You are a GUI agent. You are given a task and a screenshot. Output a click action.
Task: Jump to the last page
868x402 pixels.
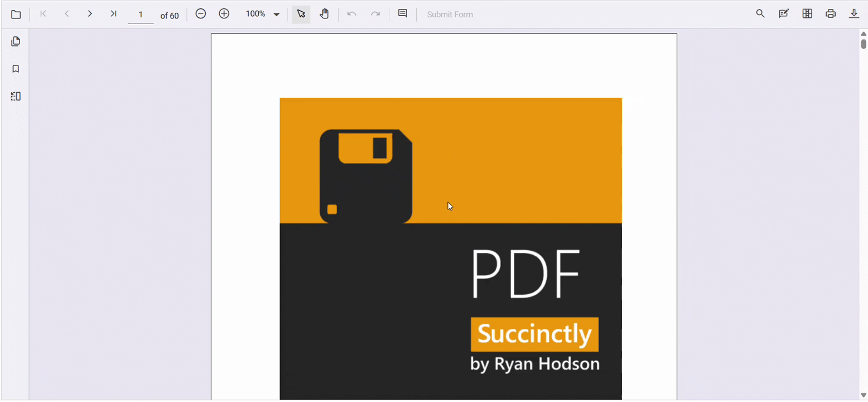coord(113,13)
